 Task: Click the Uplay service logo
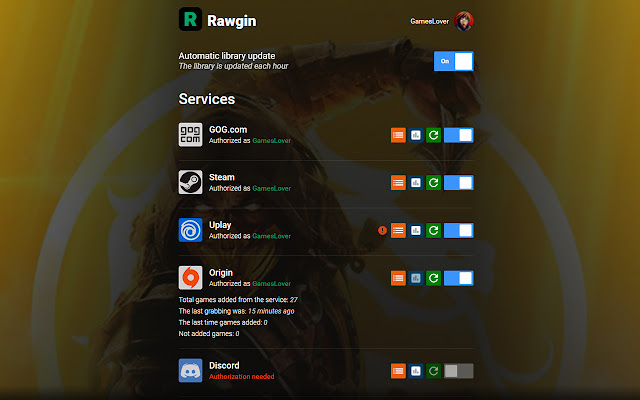190,230
